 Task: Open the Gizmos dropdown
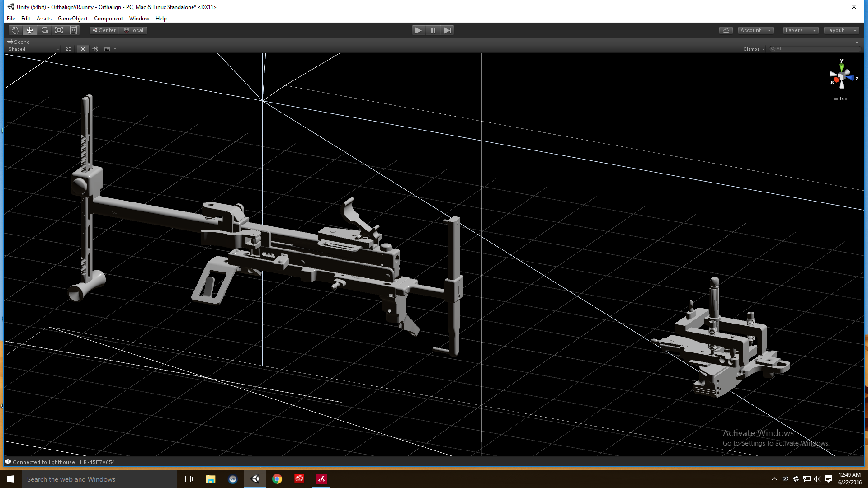(x=754, y=49)
